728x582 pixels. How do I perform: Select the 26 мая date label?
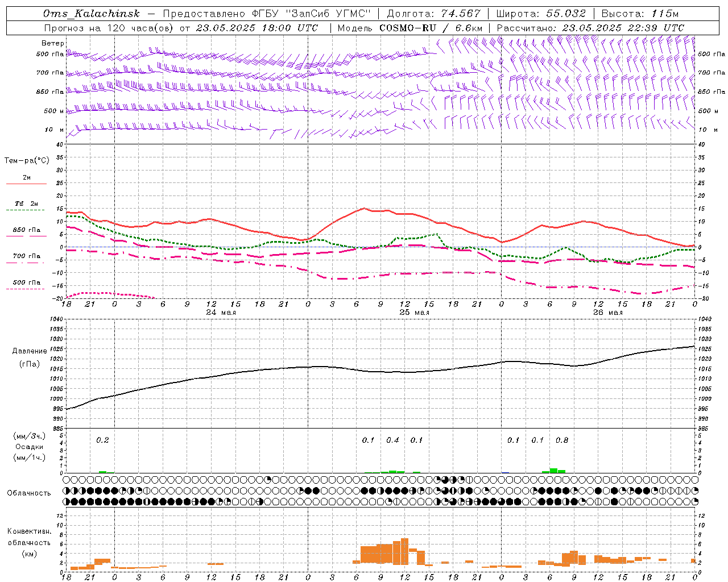[x=607, y=313]
